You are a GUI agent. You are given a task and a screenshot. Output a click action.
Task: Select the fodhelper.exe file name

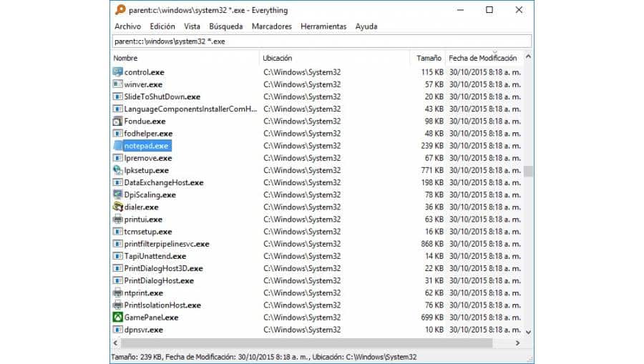pos(148,134)
